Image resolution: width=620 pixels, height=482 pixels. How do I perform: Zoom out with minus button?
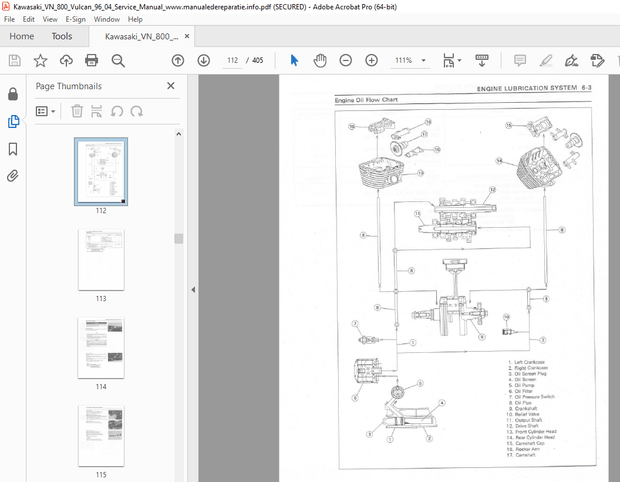(x=346, y=60)
